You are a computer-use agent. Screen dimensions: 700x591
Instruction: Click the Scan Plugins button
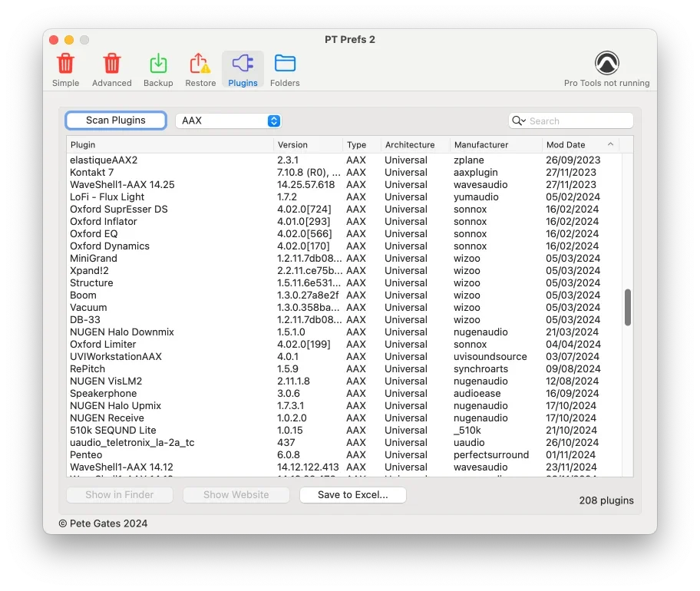116,120
